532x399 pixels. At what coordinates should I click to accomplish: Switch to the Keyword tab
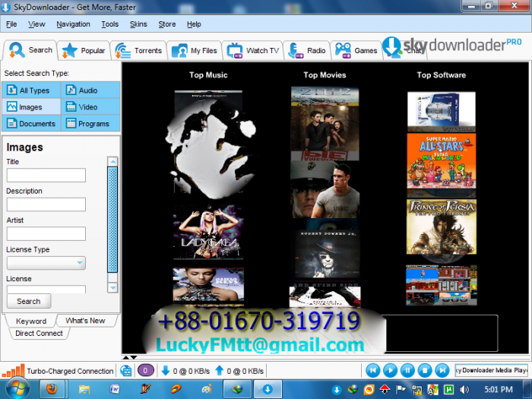pyautogui.click(x=31, y=321)
